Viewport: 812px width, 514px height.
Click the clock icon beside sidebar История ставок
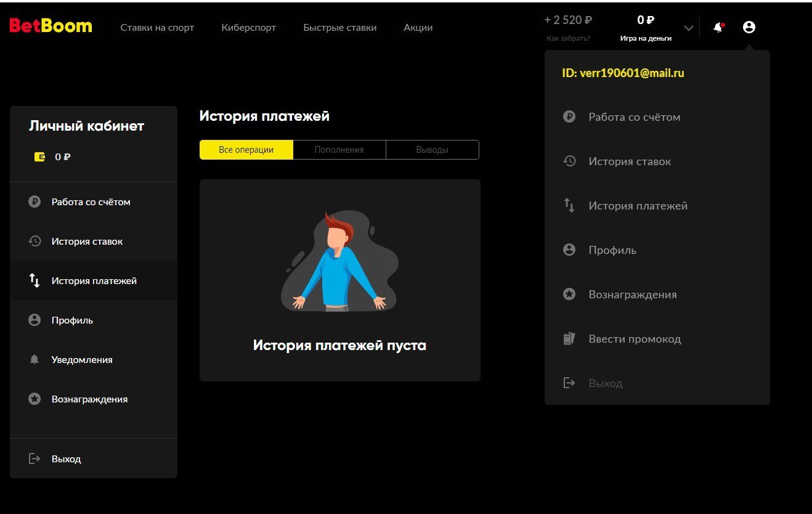(35, 242)
